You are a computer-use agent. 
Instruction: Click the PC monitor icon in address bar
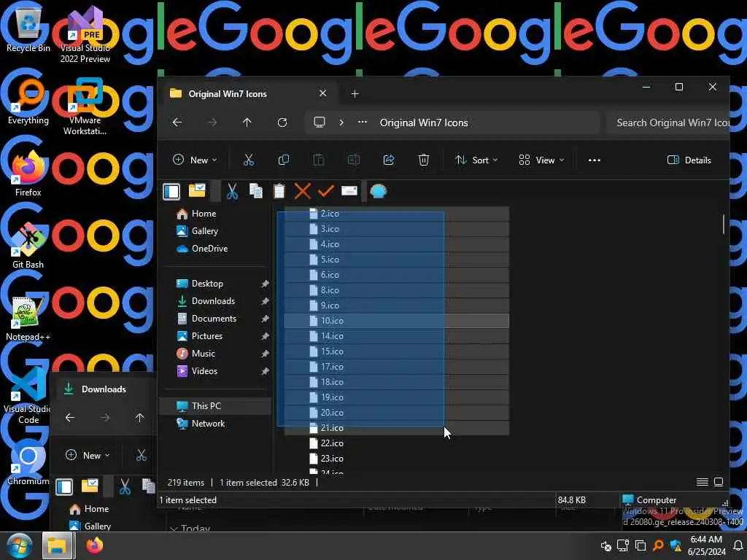320,122
